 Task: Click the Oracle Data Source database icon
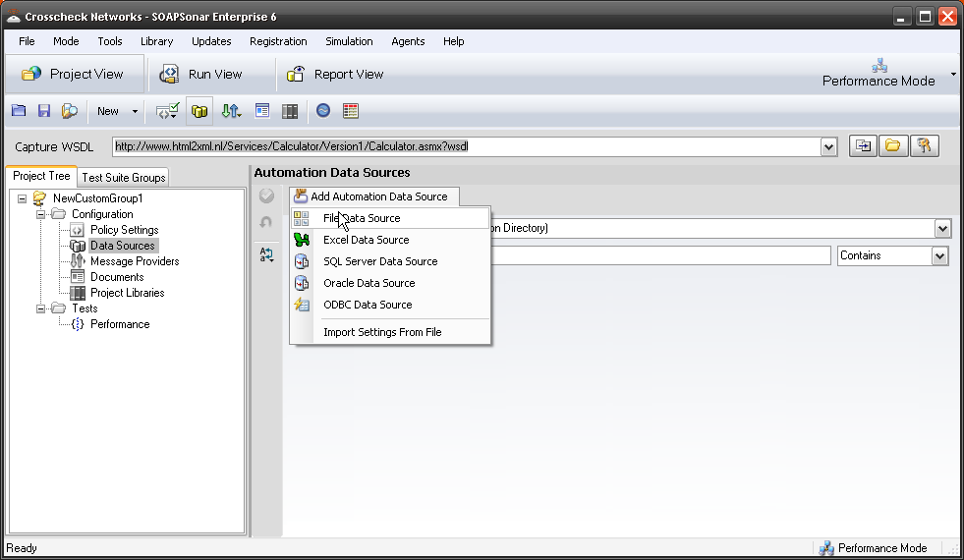(302, 283)
